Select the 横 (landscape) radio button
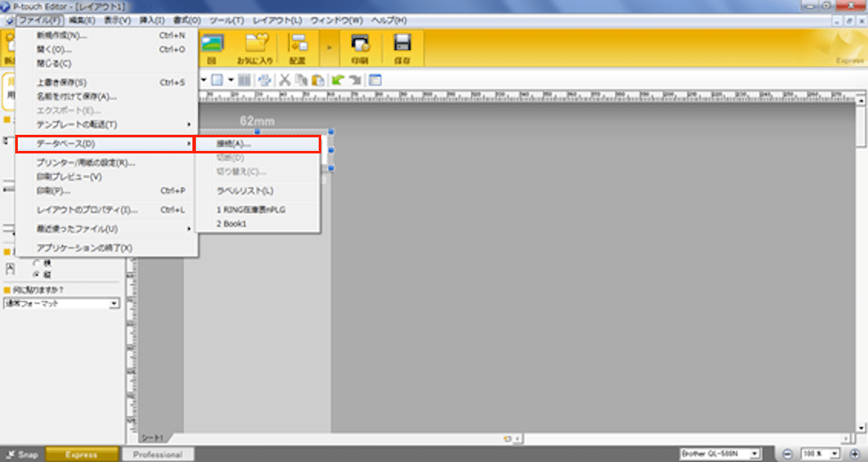 [x=36, y=264]
